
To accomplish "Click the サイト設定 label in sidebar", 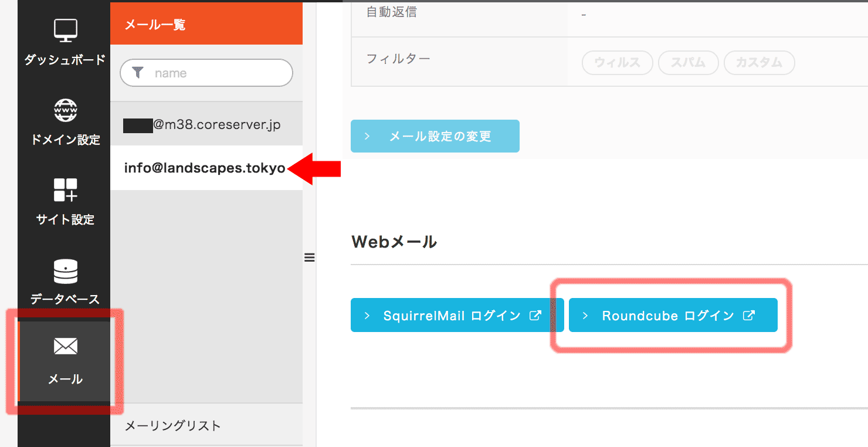I will [x=65, y=220].
